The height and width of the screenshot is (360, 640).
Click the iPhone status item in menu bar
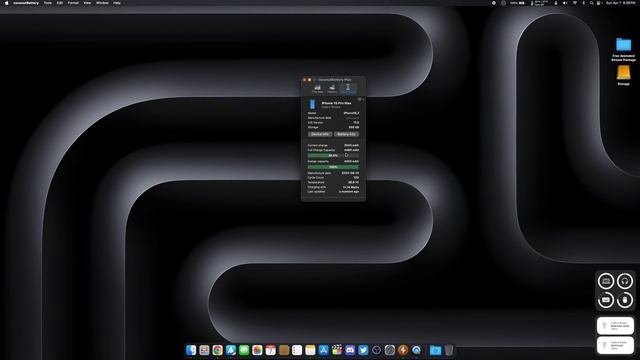[540, 3]
